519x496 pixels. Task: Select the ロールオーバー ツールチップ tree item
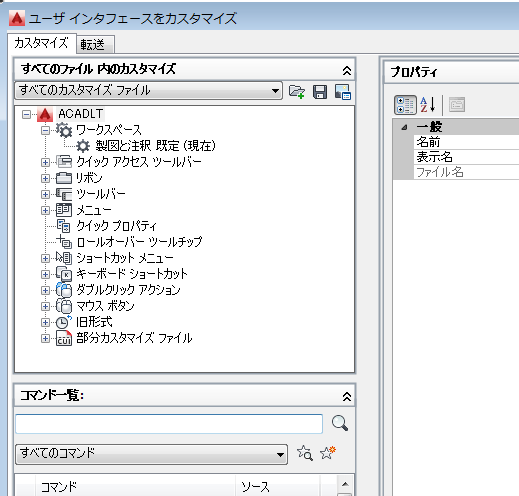click(139, 242)
